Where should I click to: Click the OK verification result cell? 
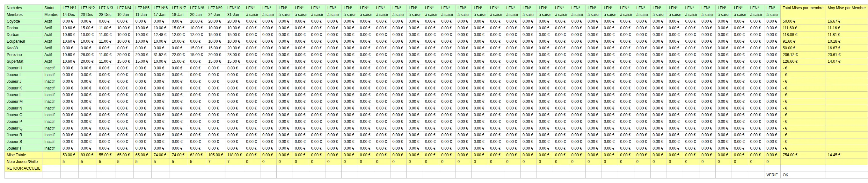pyautogui.click(x=803, y=175)
